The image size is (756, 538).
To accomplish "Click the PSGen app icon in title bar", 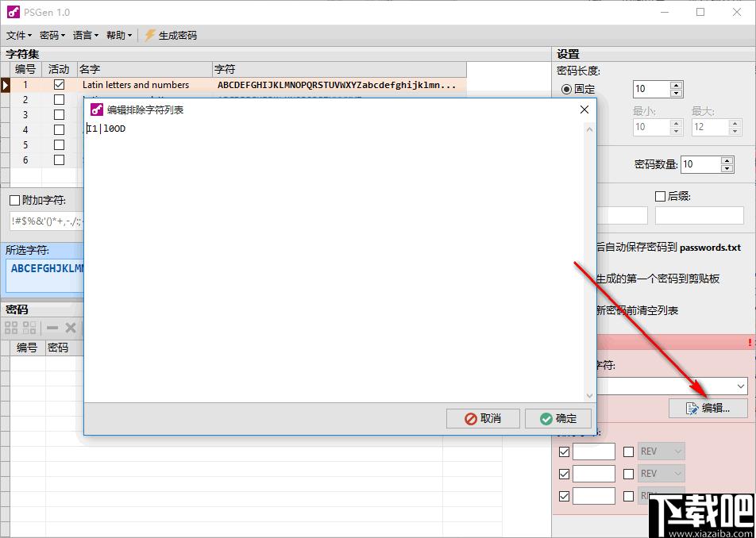I will click(x=13, y=12).
